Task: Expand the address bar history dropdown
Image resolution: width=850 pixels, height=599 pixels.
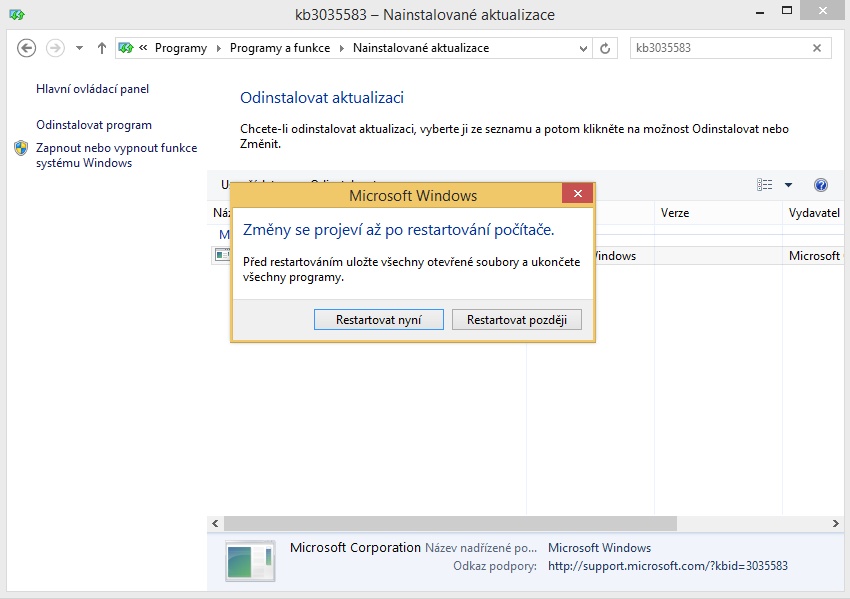Action: (x=584, y=48)
